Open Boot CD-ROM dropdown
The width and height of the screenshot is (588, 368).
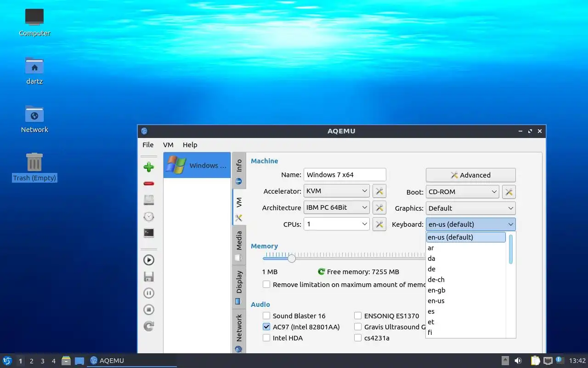[463, 192]
